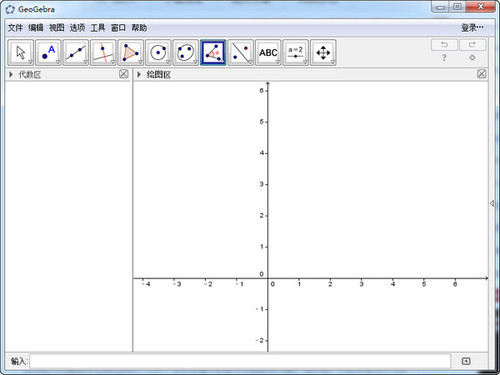This screenshot has width=500, height=375.
Task: Select the Reflect about line tool
Action: pos(241,52)
